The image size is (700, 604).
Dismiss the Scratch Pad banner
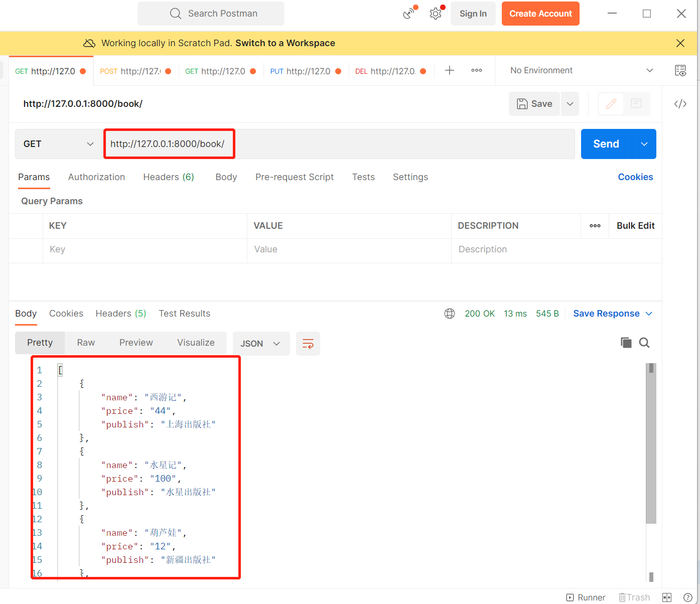[x=680, y=43]
